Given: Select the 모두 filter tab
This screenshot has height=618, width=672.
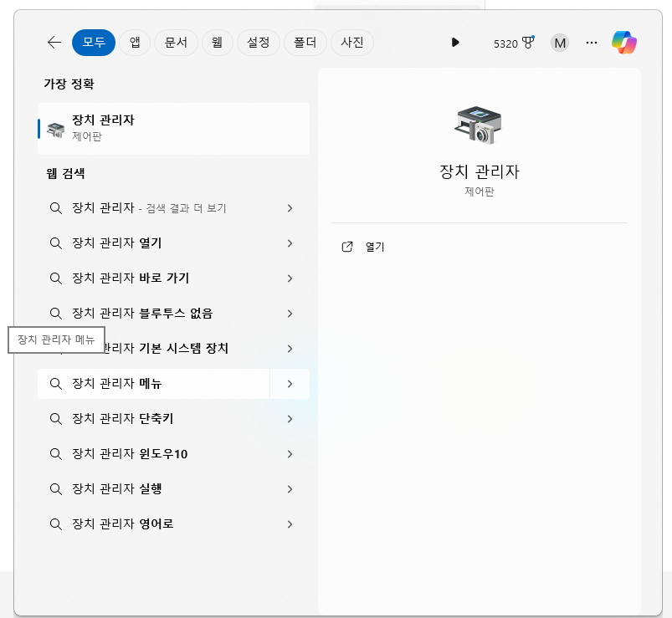Looking at the screenshot, I should coord(93,43).
